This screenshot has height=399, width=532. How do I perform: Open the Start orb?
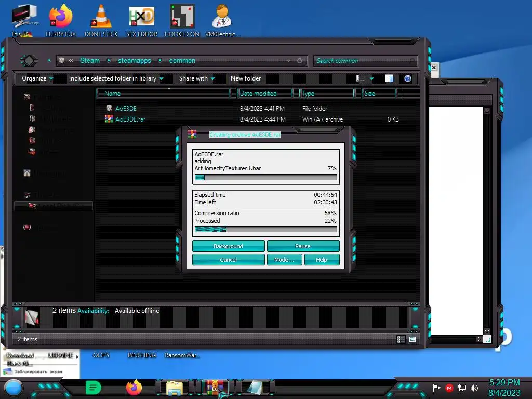coord(14,388)
